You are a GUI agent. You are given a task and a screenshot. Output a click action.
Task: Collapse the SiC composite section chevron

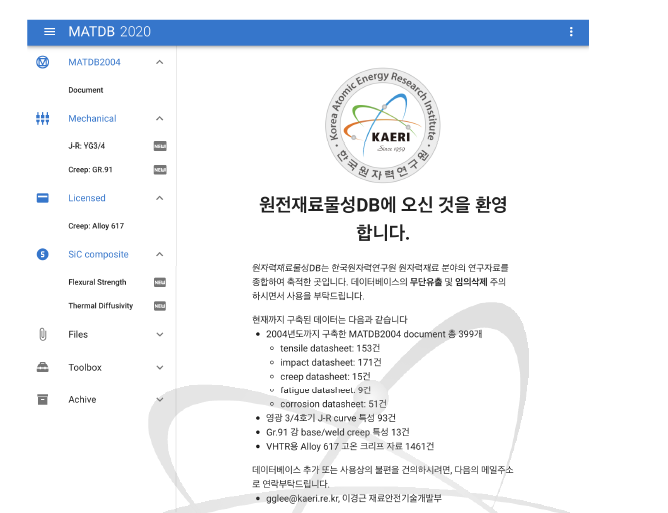click(x=160, y=254)
